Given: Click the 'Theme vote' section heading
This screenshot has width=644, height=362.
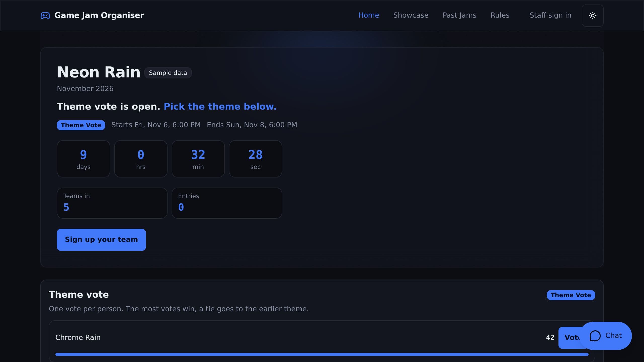Looking at the screenshot, I should [78, 295].
